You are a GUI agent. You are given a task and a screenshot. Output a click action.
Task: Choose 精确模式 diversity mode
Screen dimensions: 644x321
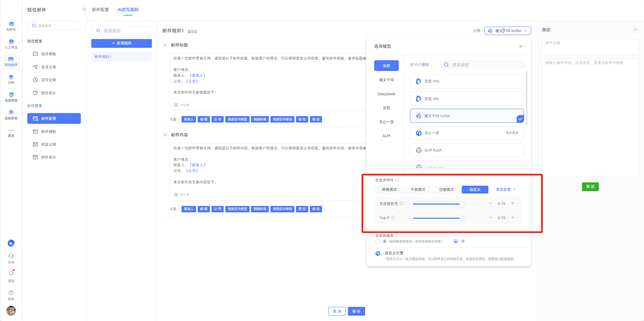pyautogui.click(x=389, y=190)
